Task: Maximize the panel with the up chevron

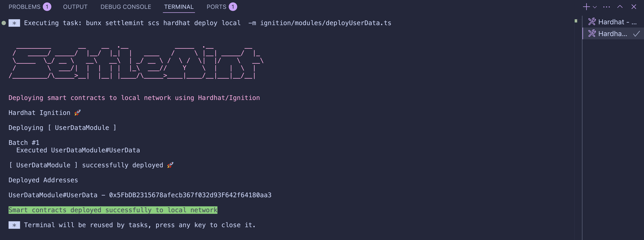Action: point(620,7)
